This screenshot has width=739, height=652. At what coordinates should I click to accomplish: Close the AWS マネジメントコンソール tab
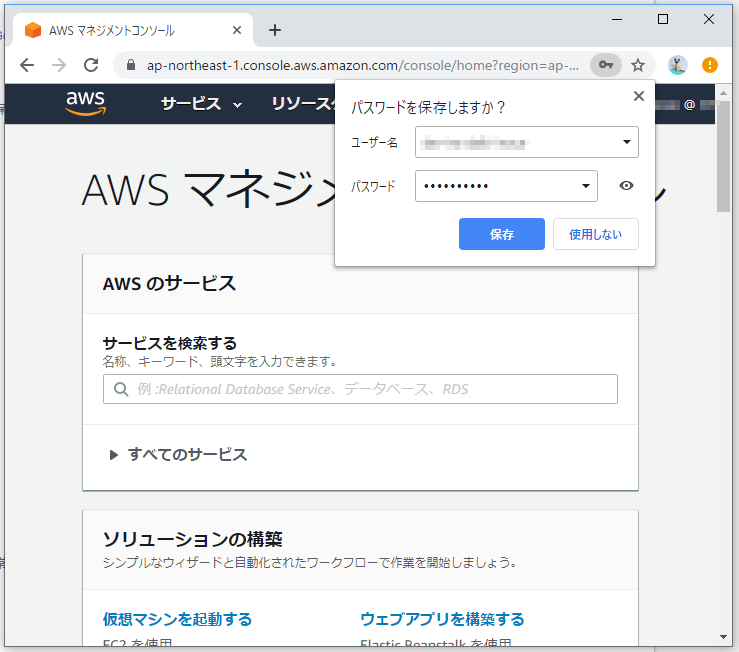237,31
